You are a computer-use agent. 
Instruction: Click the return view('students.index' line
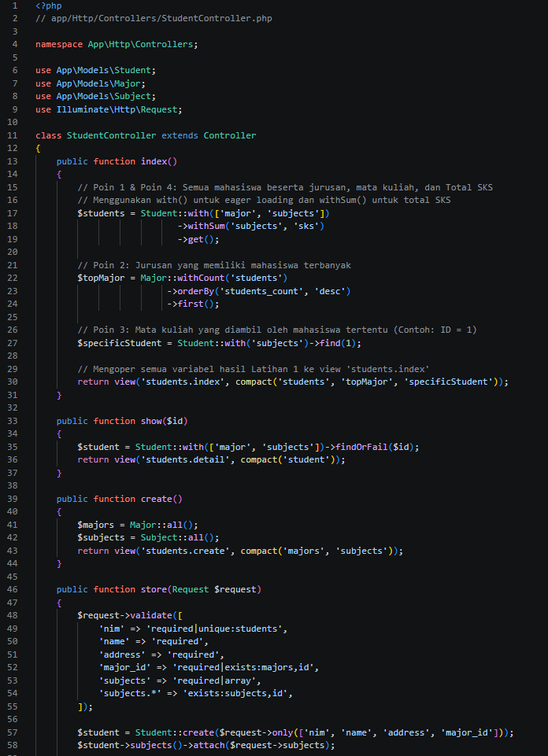294,382
